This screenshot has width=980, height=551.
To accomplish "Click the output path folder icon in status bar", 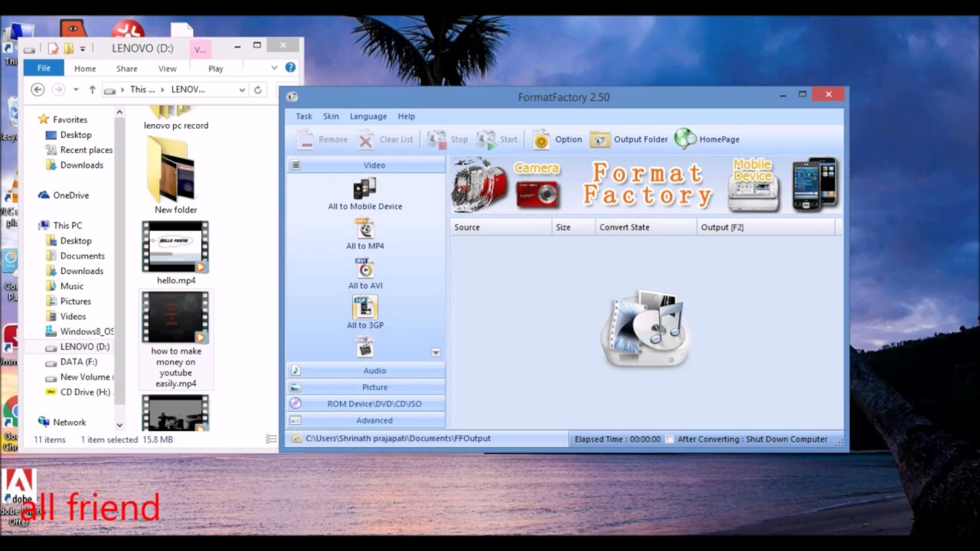I will pos(296,439).
